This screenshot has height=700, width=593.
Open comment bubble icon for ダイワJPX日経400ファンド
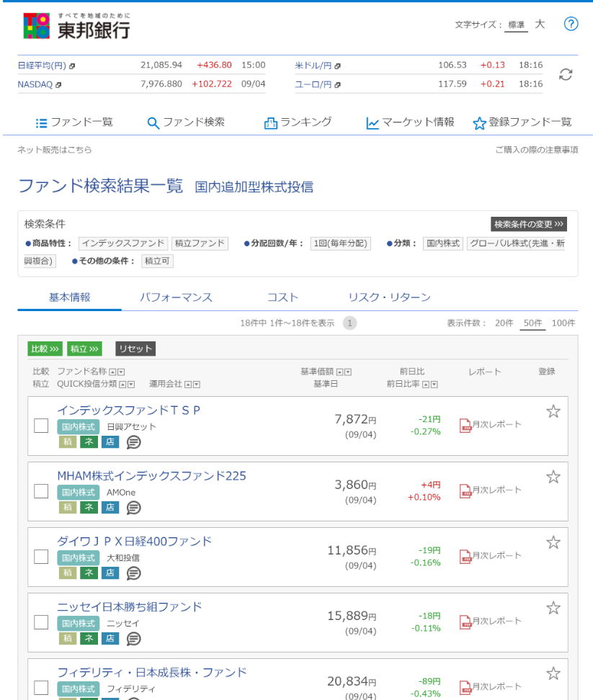coord(133,573)
